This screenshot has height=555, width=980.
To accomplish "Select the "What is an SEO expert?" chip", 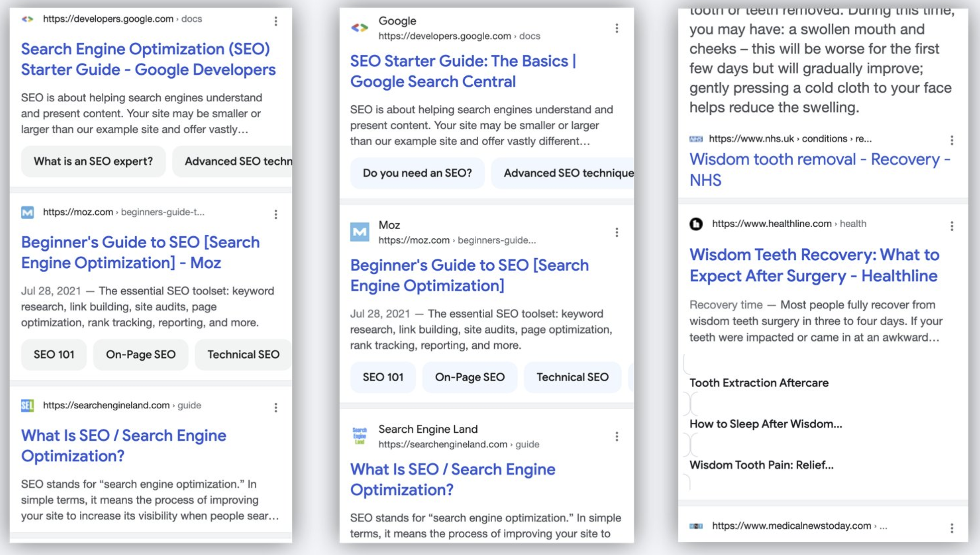I will [93, 161].
